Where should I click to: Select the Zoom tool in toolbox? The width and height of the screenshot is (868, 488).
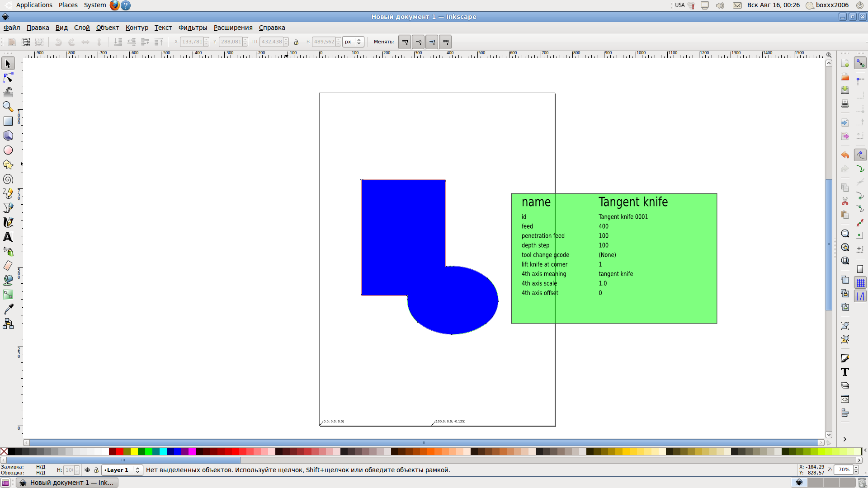tap(8, 107)
